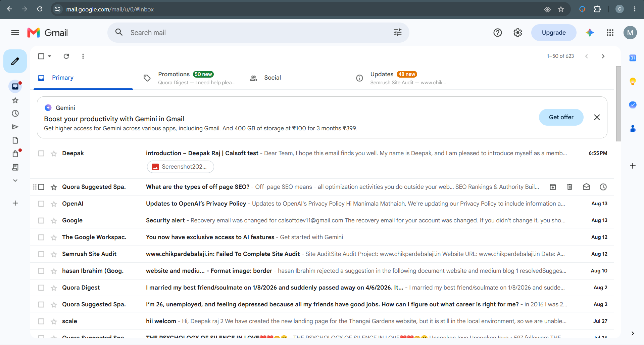This screenshot has width=644, height=345.
Task: Select The Google Workspace email checkbox
Action: pos(41,237)
